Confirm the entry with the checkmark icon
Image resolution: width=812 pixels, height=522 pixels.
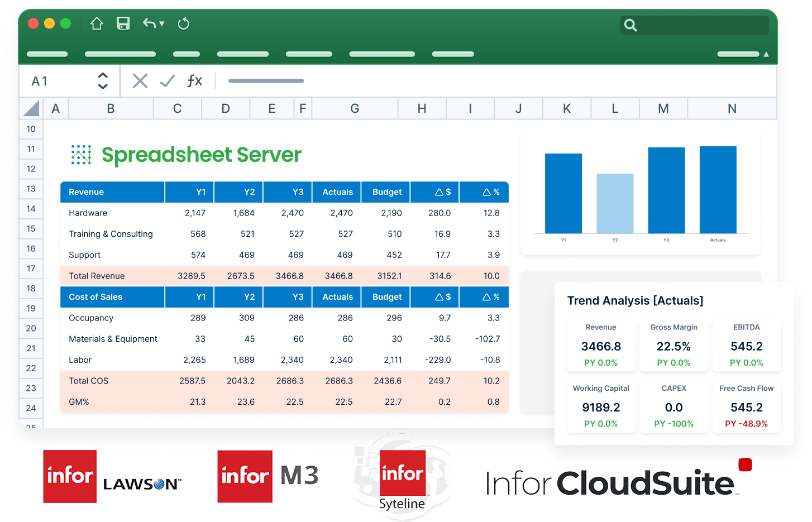point(167,80)
